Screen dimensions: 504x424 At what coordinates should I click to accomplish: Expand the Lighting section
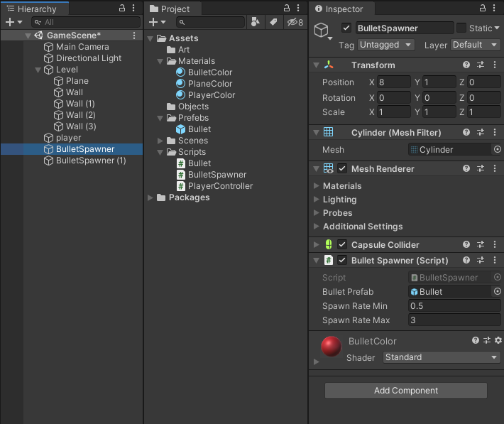tap(317, 199)
